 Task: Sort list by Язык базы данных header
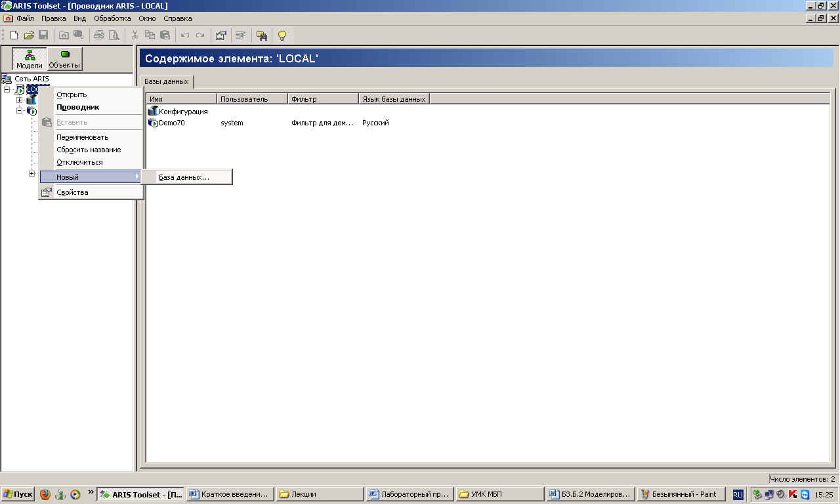[394, 99]
